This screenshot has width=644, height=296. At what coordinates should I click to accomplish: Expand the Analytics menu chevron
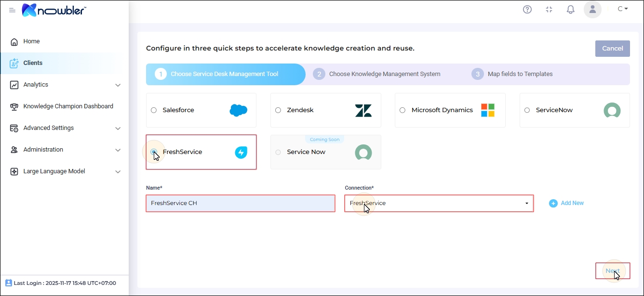click(x=118, y=85)
